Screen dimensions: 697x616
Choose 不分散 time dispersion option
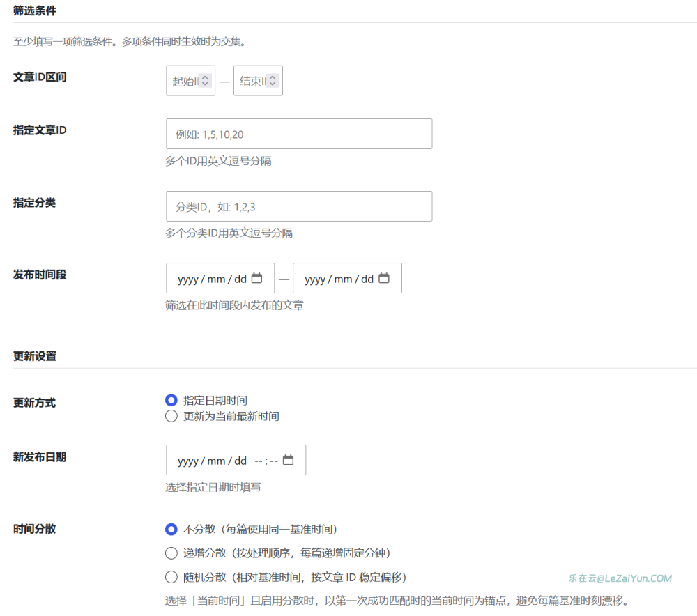pos(171,530)
